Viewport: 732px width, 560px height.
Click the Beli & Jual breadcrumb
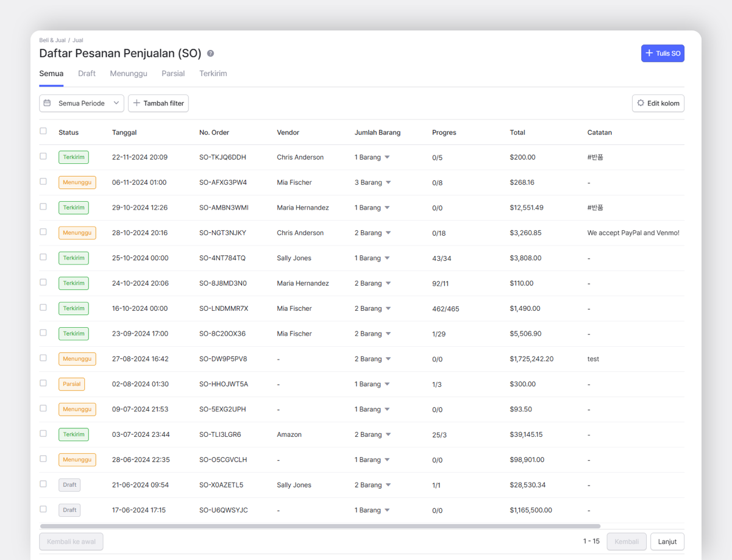(x=52, y=40)
